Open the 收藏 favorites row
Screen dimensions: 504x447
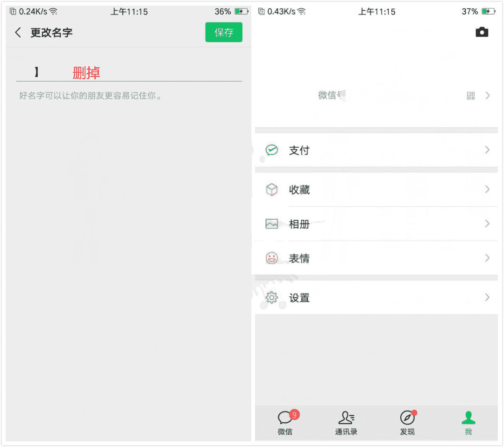coord(376,189)
